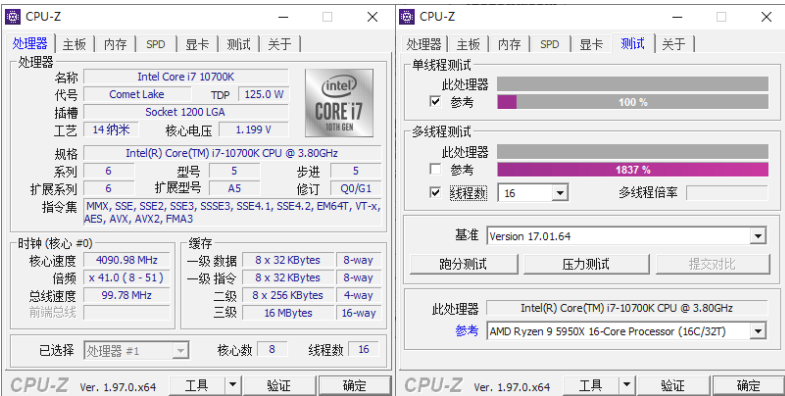Click the single-thread reference 100 % bar

pos(633,102)
